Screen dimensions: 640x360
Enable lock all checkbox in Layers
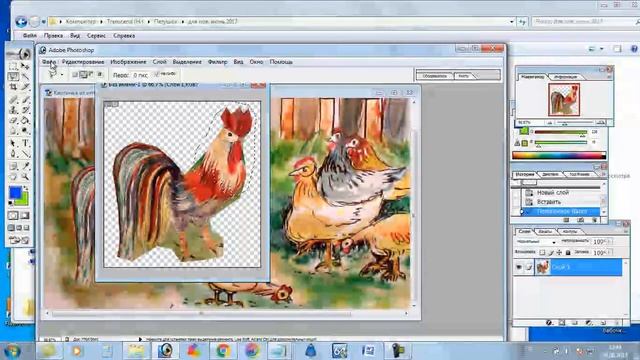point(568,253)
